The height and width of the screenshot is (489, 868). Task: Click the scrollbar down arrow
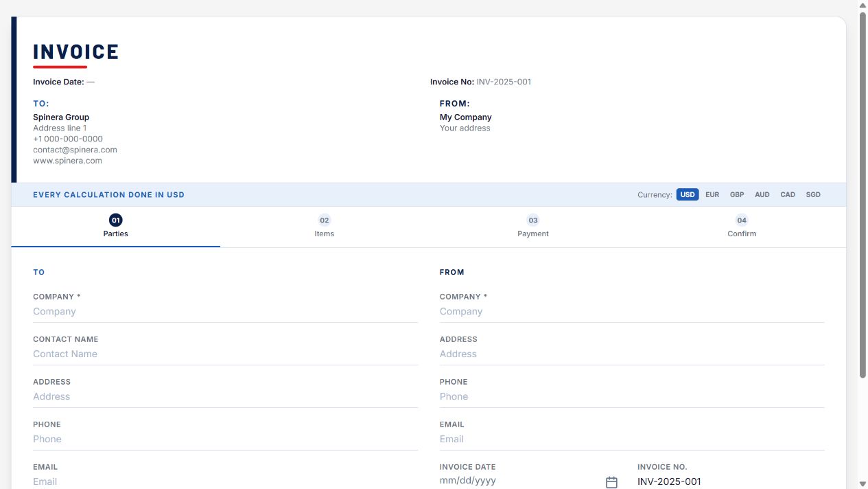pyautogui.click(x=863, y=484)
